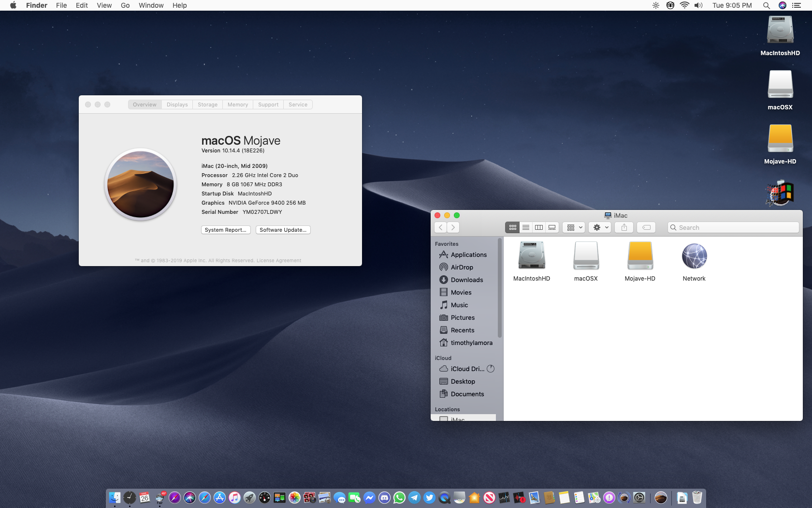The image size is (812, 508).
Task: Switch to Service tab in About This Mac
Action: (298, 105)
